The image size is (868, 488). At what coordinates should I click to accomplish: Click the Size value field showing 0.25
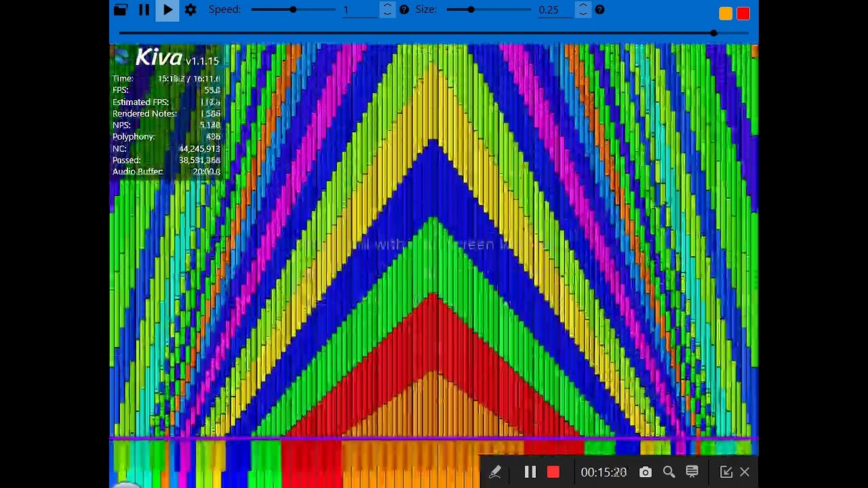point(555,9)
